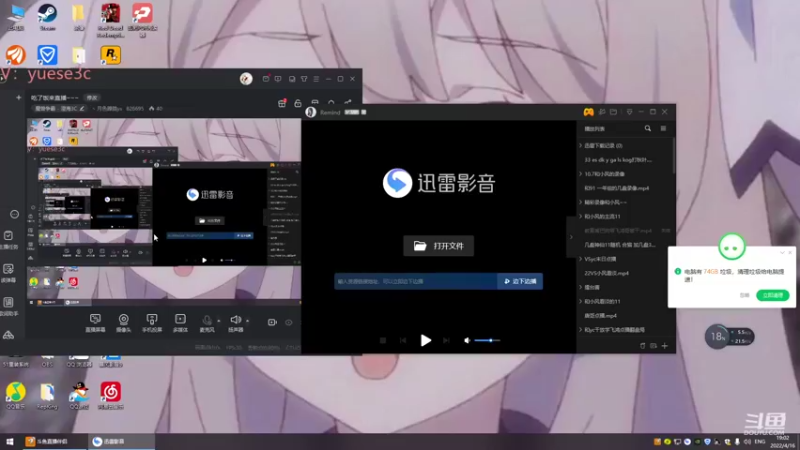
Task: Click the Remind user avatar in Xunlei
Action: click(311, 112)
